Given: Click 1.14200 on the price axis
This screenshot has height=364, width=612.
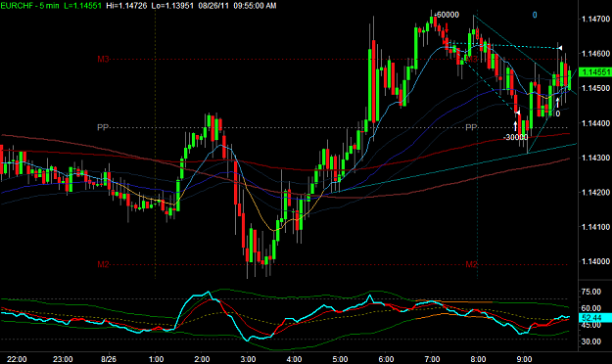Looking at the screenshot, I should click(x=595, y=193).
